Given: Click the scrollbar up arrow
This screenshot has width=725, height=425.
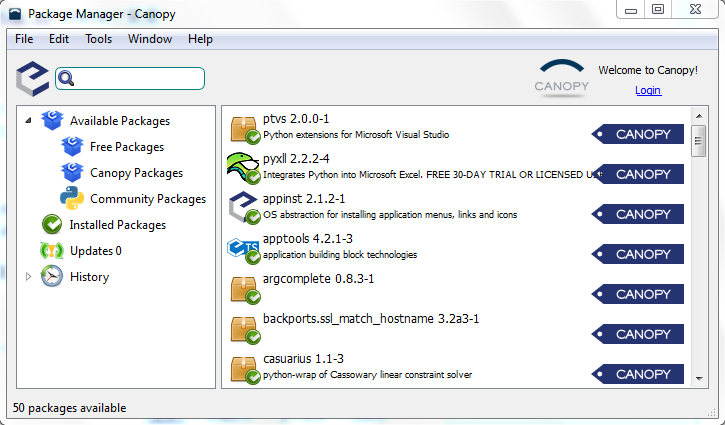Looking at the screenshot, I should (699, 116).
